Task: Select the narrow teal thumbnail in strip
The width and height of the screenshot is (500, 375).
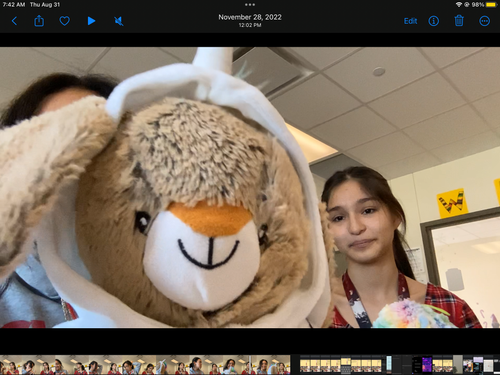Action: coord(389,364)
